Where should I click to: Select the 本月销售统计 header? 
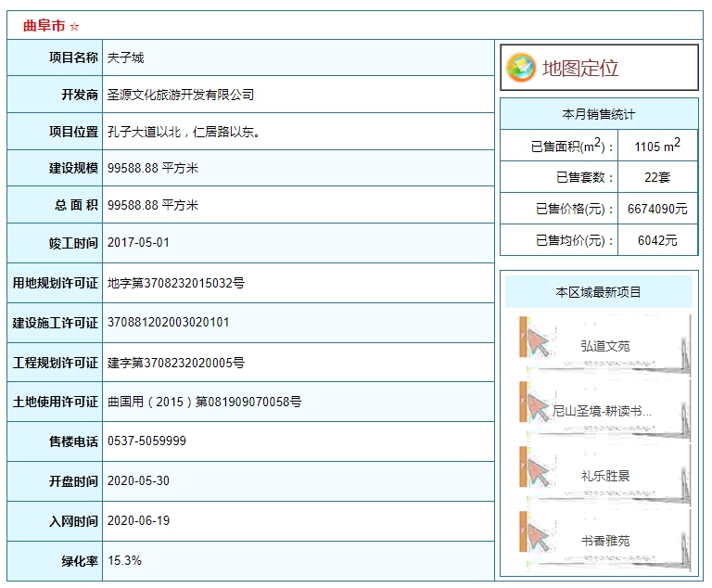click(599, 114)
